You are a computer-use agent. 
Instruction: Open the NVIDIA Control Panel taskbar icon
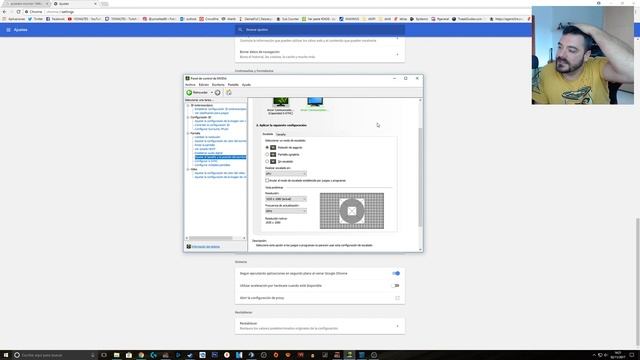pos(349,355)
